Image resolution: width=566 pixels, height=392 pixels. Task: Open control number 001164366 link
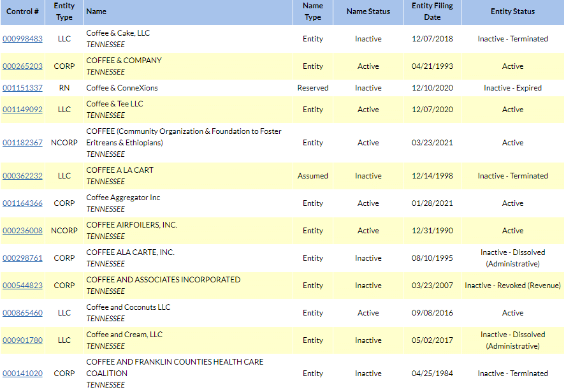pyautogui.click(x=22, y=203)
